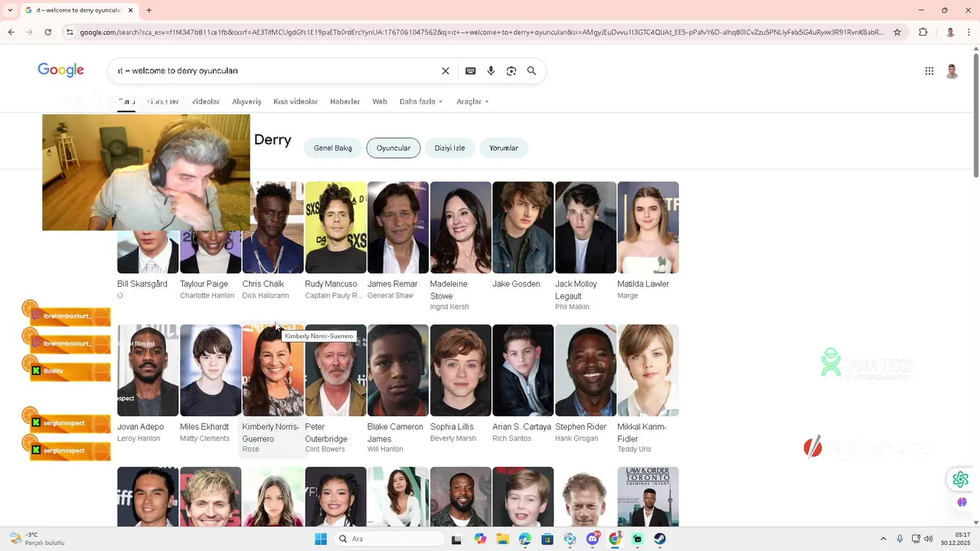
Task: Open the Chrome extensions puzzle menu
Action: pyautogui.click(x=923, y=32)
